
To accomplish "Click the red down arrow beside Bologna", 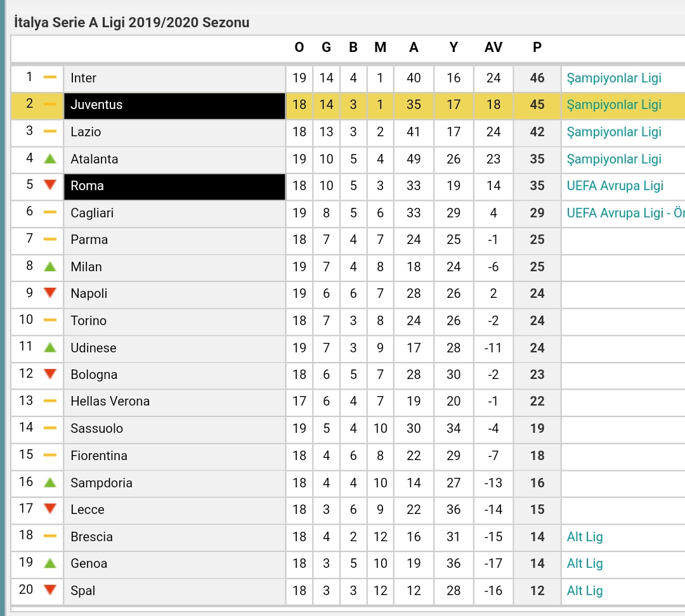I will point(50,374).
